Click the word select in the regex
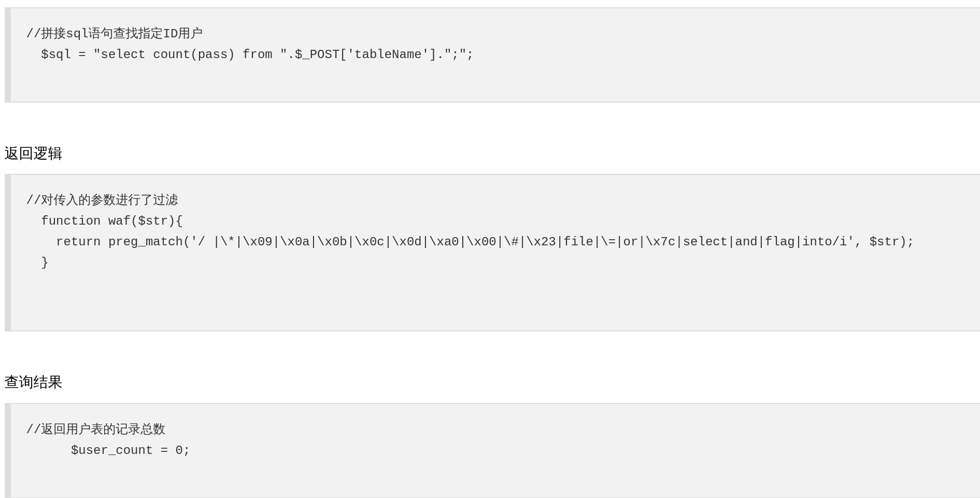Screen dimensions: 980x498 705,242
